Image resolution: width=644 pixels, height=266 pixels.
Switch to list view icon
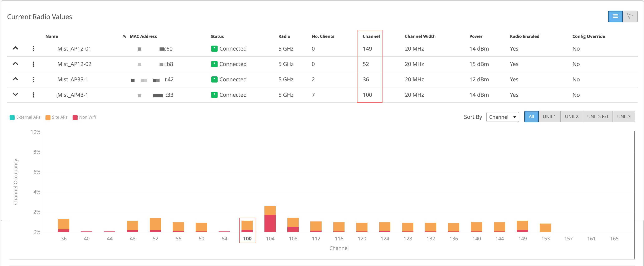pos(615,16)
